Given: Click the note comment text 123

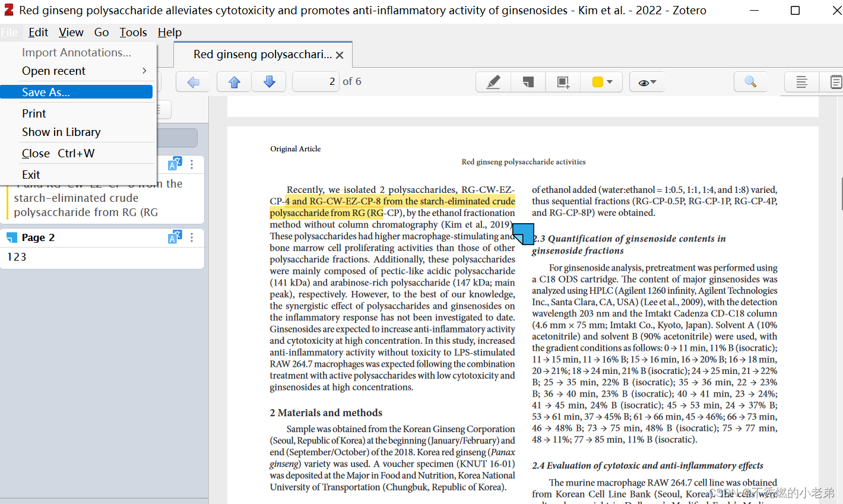Looking at the screenshot, I should click(17, 257).
